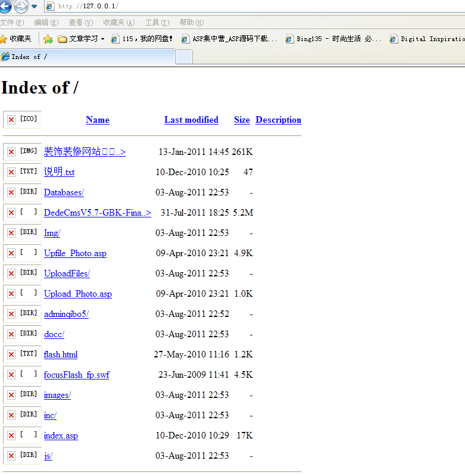Viewport: 465px width, 476px height.
Task: Open the focusFlash_fp.swf file link
Action: [76, 375]
